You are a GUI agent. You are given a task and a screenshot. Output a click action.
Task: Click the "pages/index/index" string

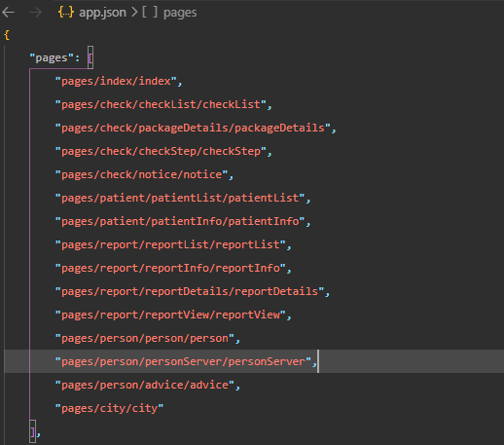(x=116, y=81)
